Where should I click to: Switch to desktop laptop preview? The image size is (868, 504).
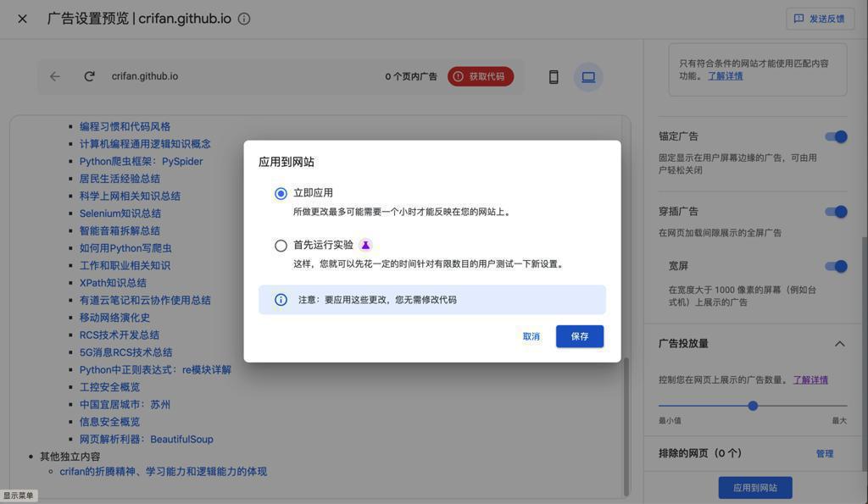pos(588,77)
